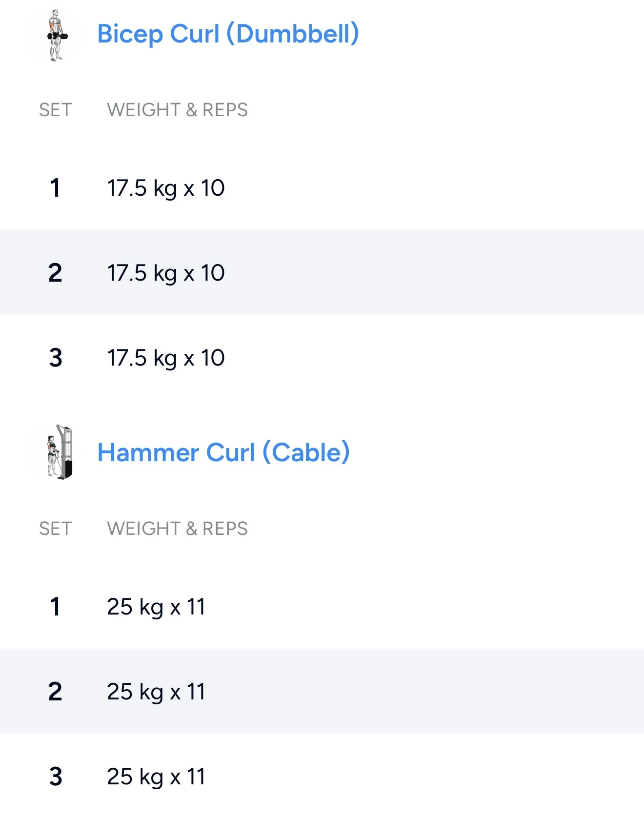Select Bicep Curl set 1 row

pos(322,188)
